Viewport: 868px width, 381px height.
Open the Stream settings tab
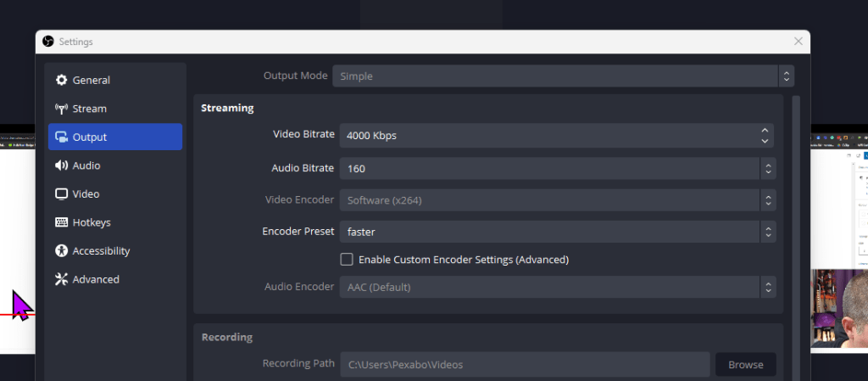[x=115, y=109]
